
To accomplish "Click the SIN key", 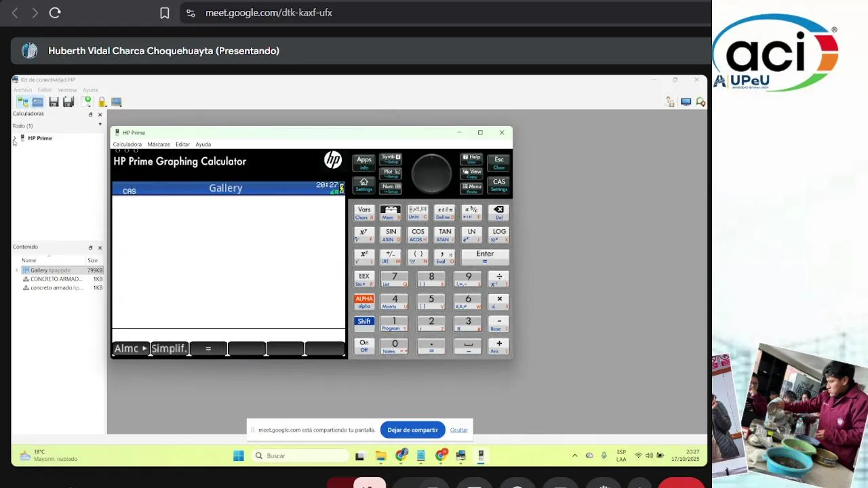I will point(391,235).
